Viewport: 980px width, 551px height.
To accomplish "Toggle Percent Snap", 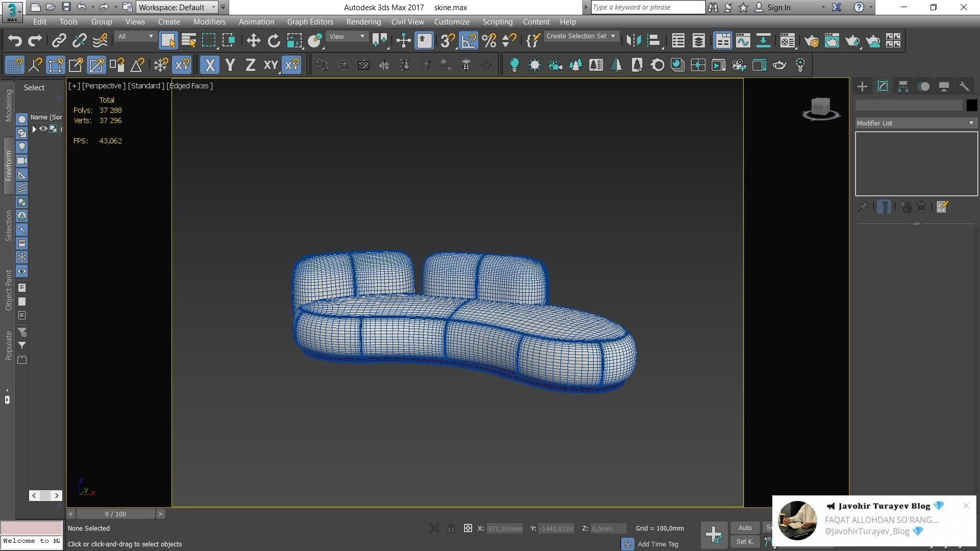I will pos(489,40).
